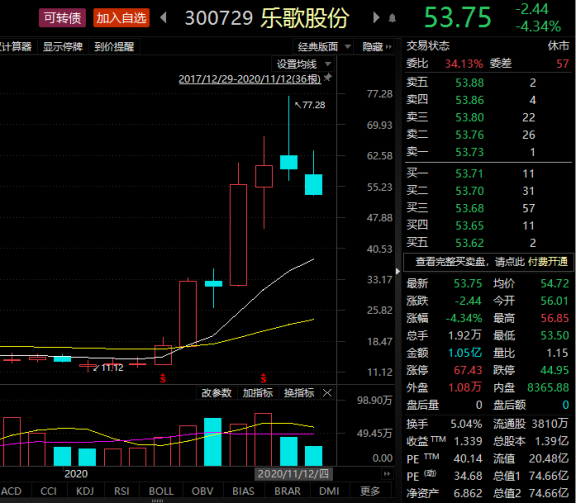This screenshot has height=504, width=576.
Task: Select the CCI indicator tab
Action: (48, 491)
